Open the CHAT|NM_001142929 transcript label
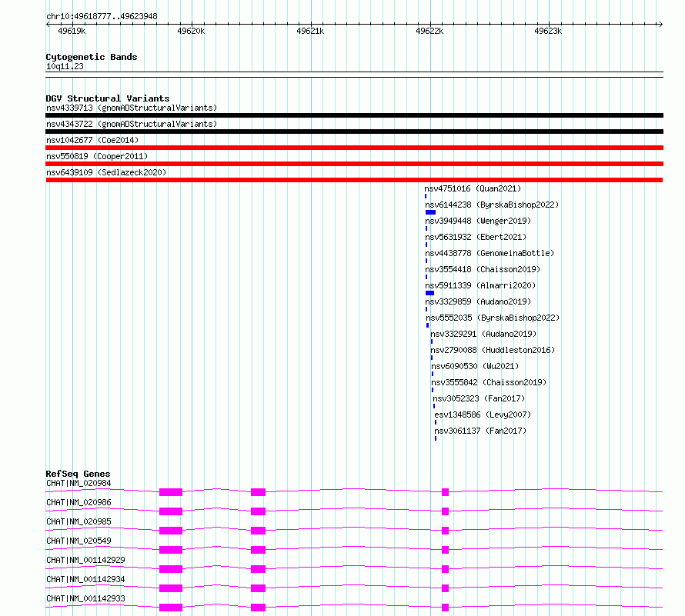The image size is (685, 616). [x=85, y=560]
